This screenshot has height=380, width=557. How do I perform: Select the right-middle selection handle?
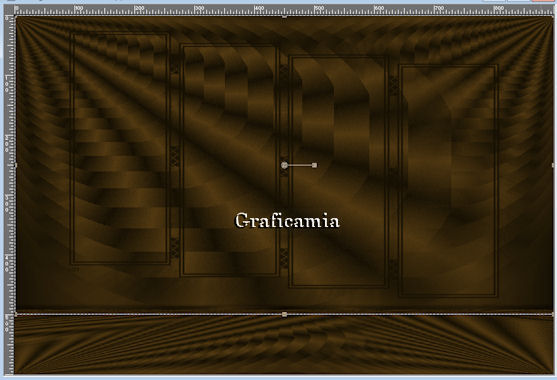tap(553, 165)
